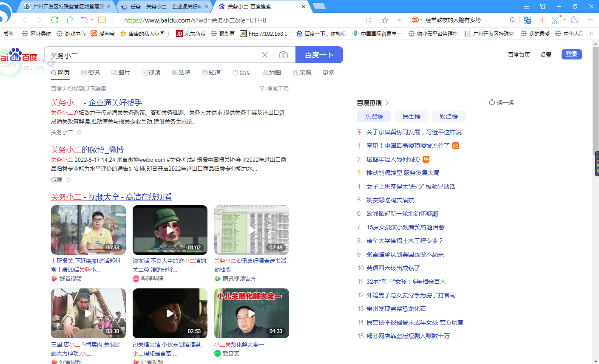Click the scissors screenshot tool icon
Image resolution: width=599 pixels, height=364 pixels.
(556, 20)
